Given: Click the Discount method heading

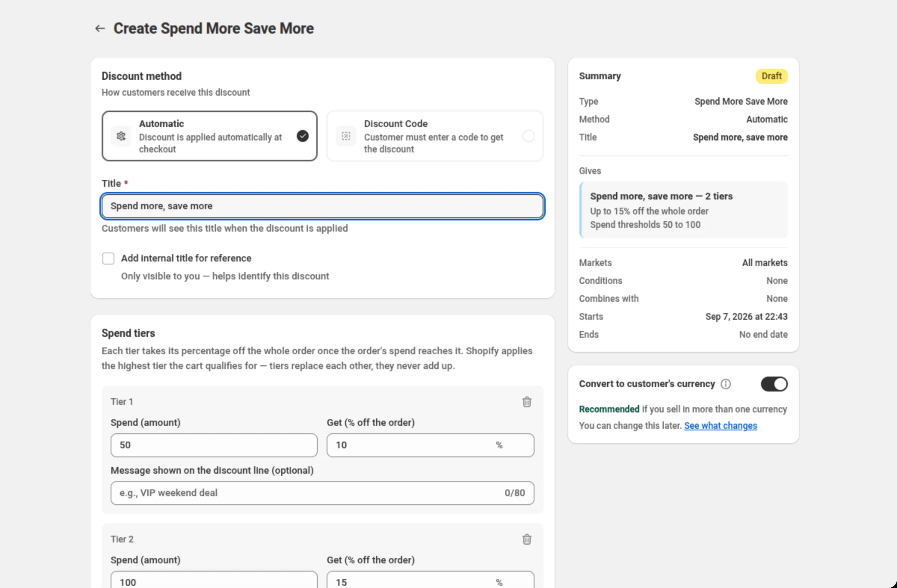Looking at the screenshot, I should [142, 77].
